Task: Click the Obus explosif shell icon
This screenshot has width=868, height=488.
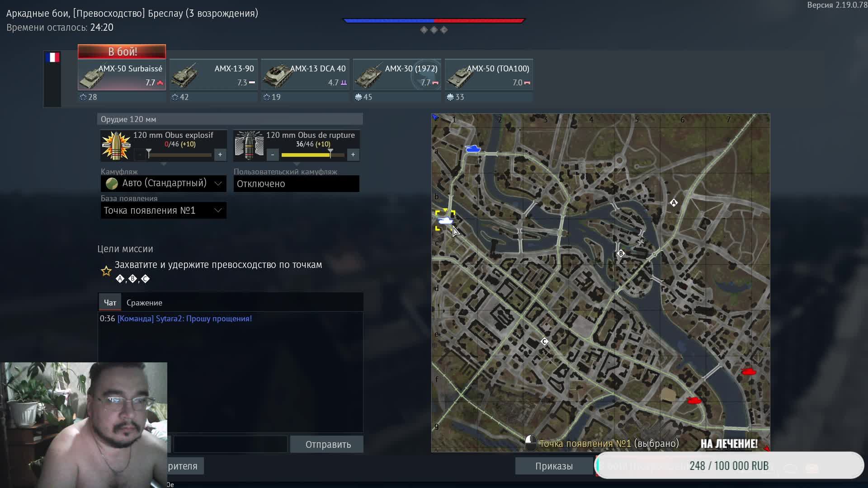Action: pos(116,145)
